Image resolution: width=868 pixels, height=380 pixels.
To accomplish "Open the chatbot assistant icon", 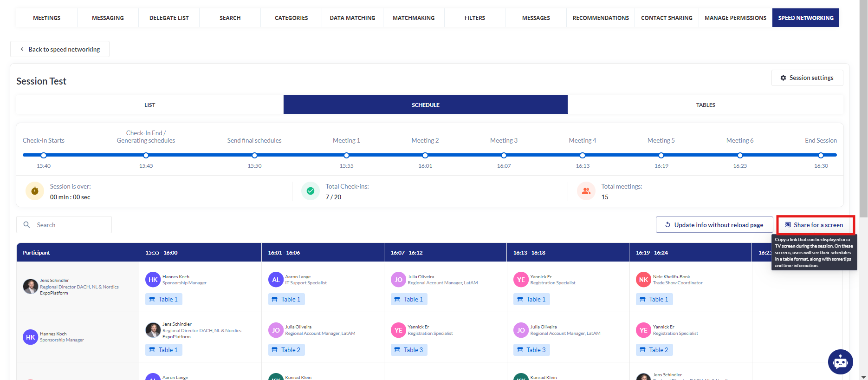I will (x=840, y=362).
